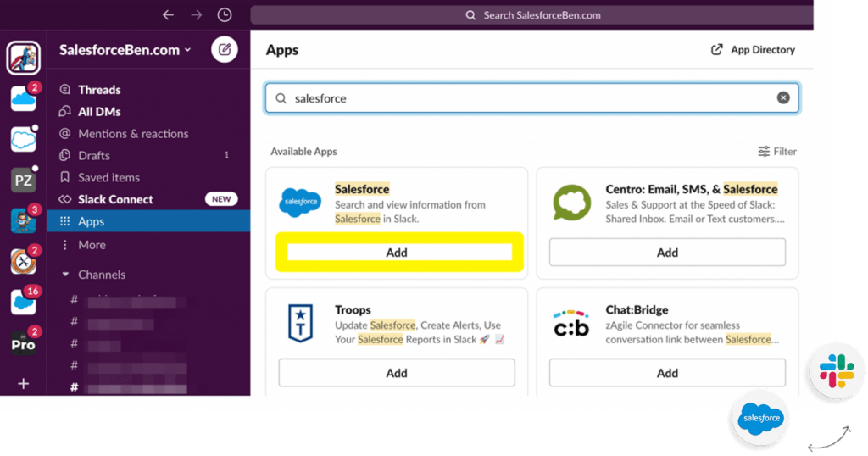Click the Troops shield logo
Screen dimensions: 868x456
tap(301, 323)
